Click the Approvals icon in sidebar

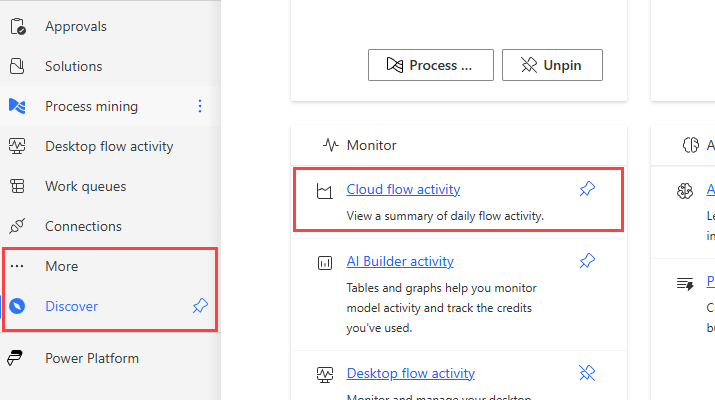(17, 27)
